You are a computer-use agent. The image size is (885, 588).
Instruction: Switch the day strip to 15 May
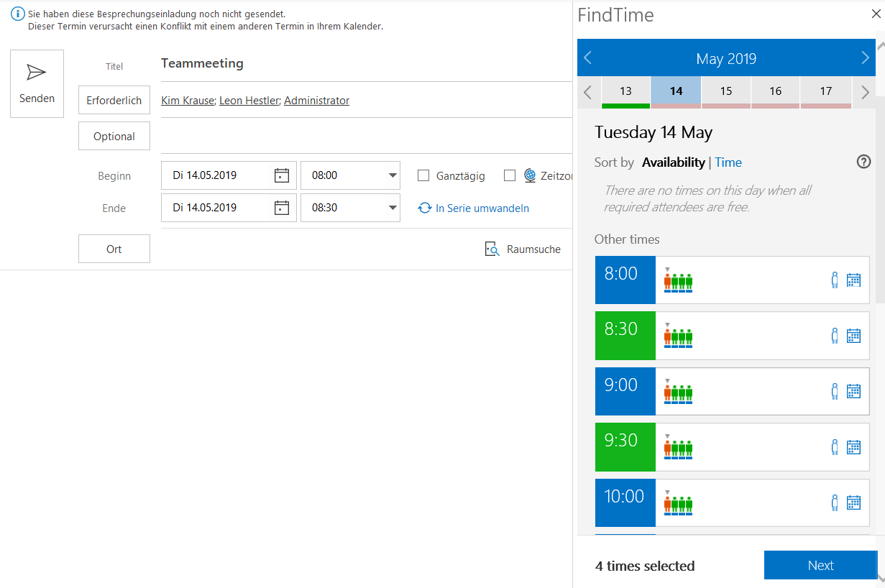725,92
